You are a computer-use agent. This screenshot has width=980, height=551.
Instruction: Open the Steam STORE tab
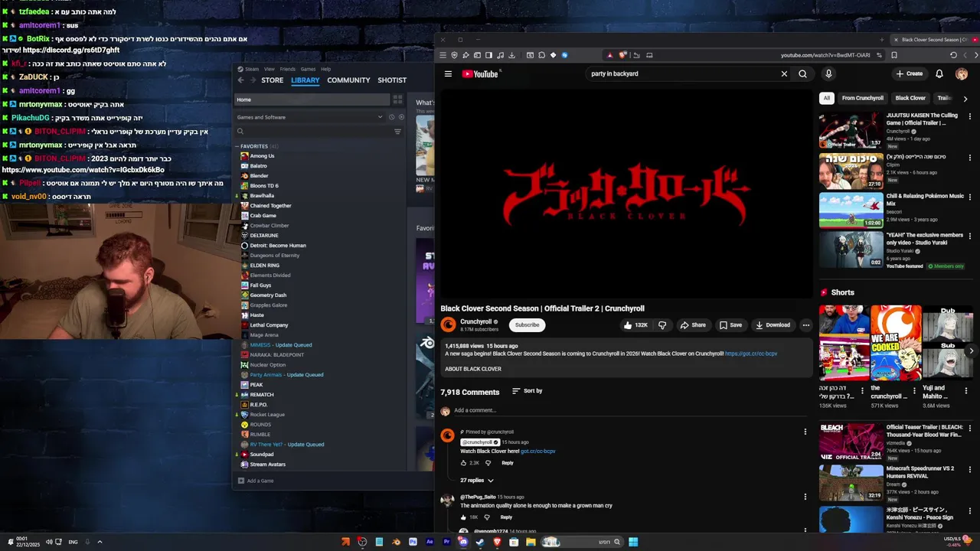click(272, 80)
